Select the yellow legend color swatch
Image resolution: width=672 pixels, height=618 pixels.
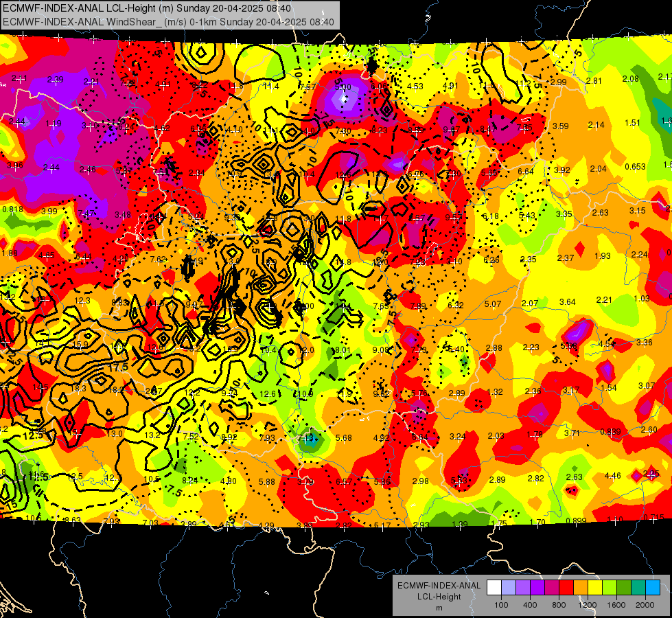pyautogui.click(x=595, y=588)
